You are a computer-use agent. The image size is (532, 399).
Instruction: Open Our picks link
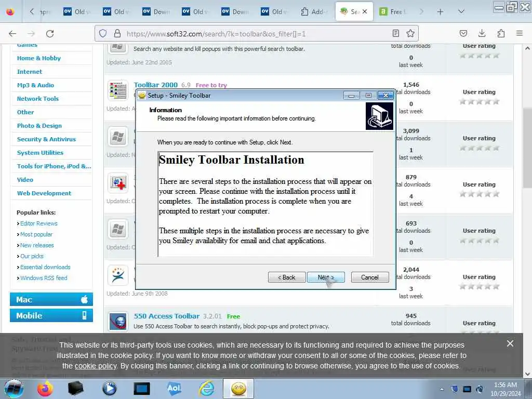32,256
